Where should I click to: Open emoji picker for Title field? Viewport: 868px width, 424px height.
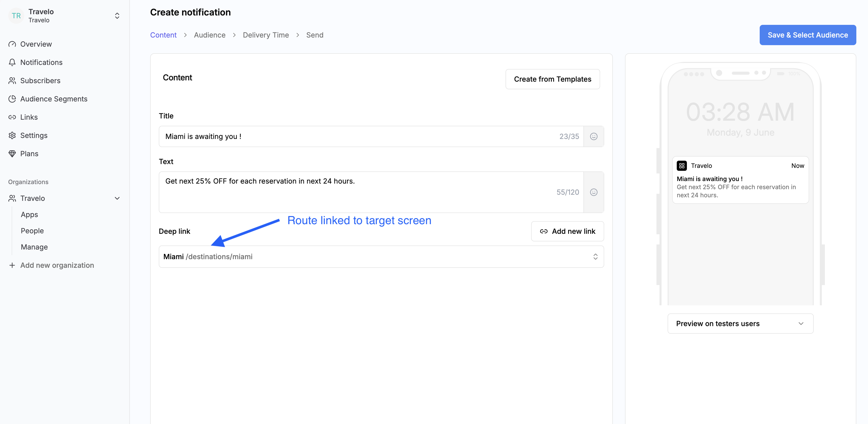click(x=593, y=136)
